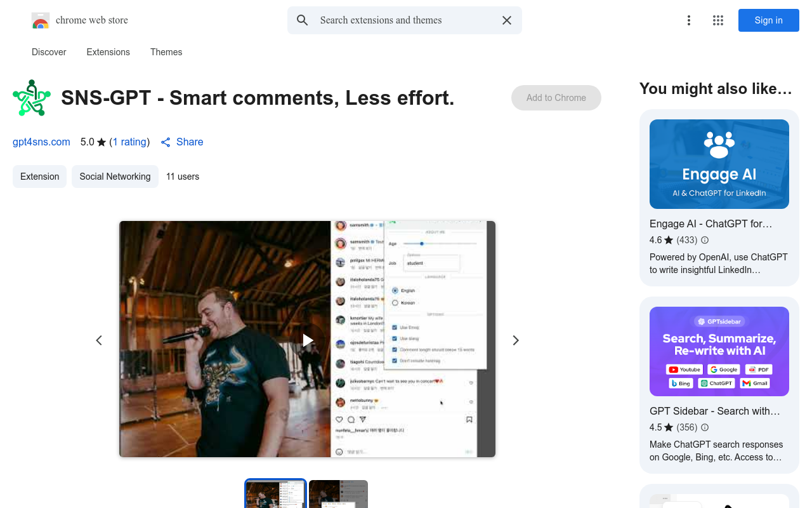Click the Add to Chrome button
The width and height of the screenshot is (812, 508).
[556, 98]
